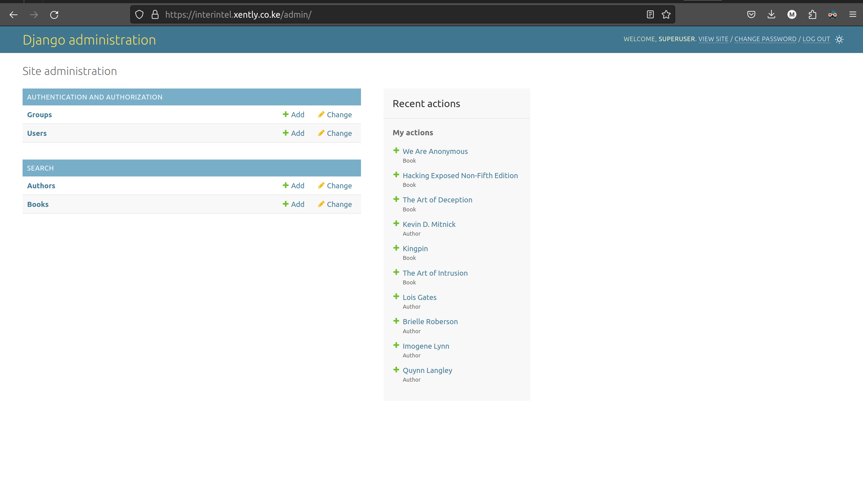Click the site padlock security icon
This screenshot has width=863, height=504.
(x=155, y=14)
